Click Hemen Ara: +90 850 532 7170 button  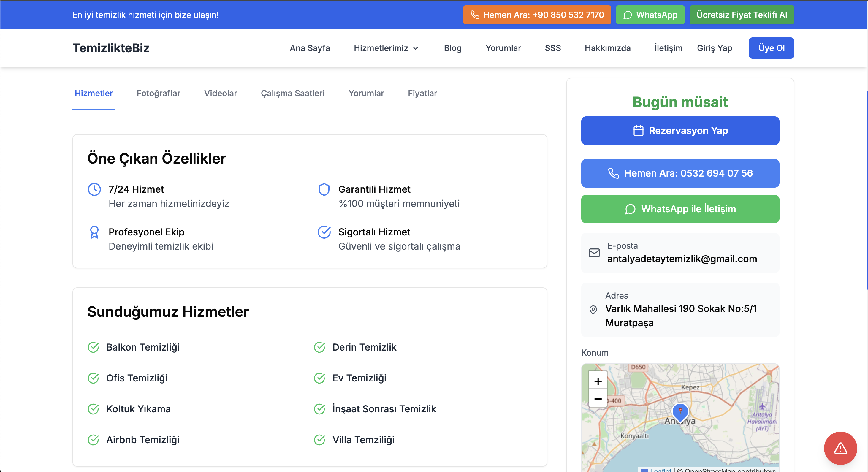[537, 15]
